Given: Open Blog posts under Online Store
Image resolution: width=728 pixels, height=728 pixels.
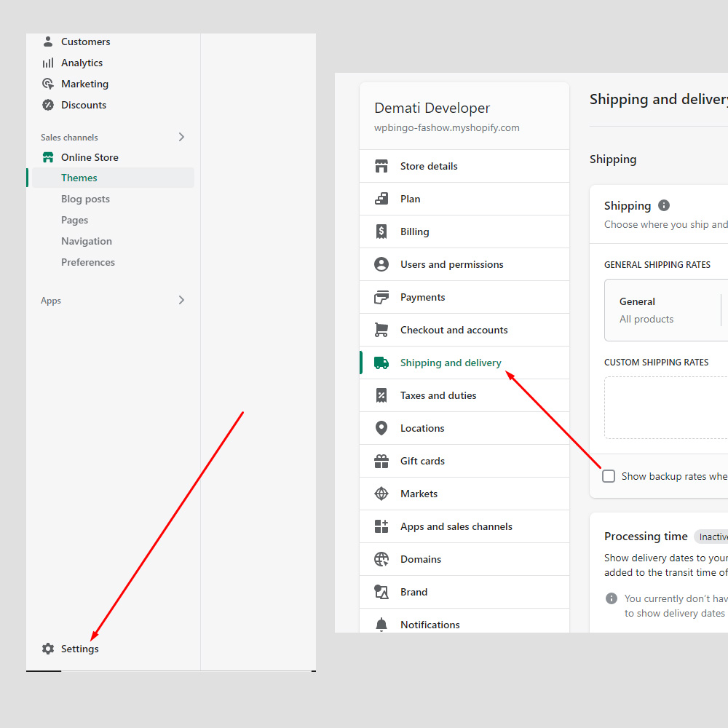Looking at the screenshot, I should pos(85,199).
